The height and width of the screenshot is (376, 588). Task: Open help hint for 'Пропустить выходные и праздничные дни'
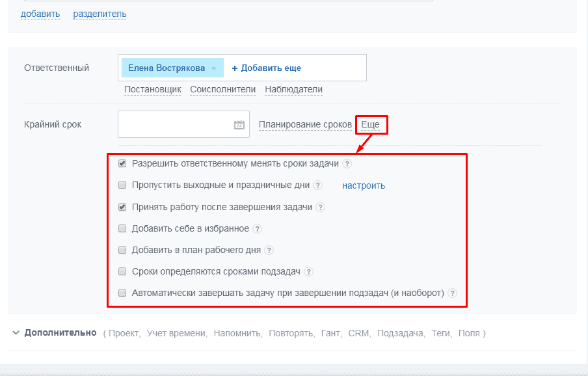click(317, 185)
